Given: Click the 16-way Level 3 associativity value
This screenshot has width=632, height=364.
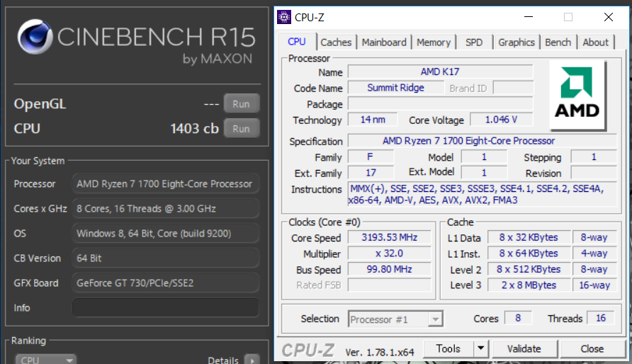Looking at the screenshot, I should 594,285.
